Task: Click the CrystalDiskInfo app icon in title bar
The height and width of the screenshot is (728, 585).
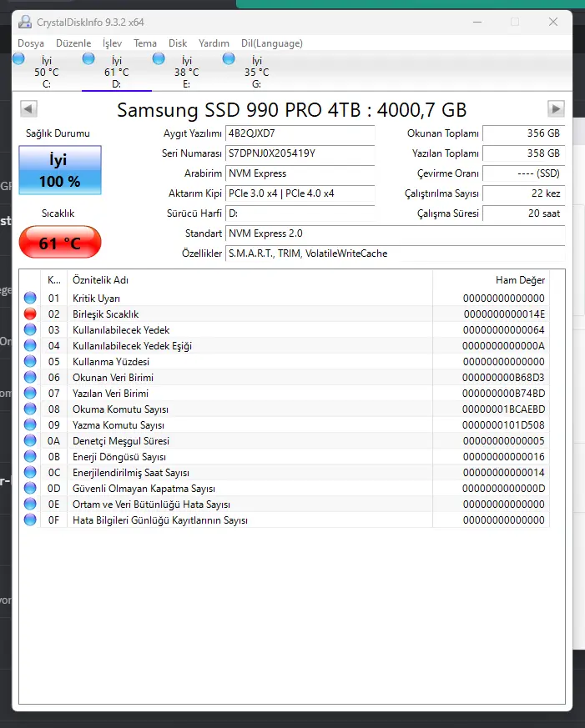Action: pos(25,22)
